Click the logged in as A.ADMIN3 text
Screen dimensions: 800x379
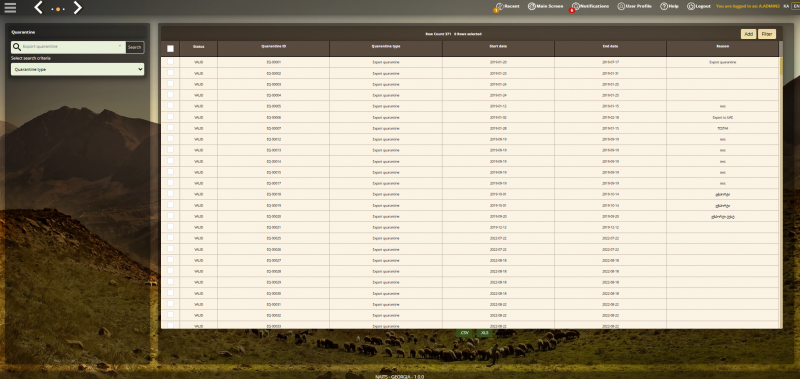(747, 6)
